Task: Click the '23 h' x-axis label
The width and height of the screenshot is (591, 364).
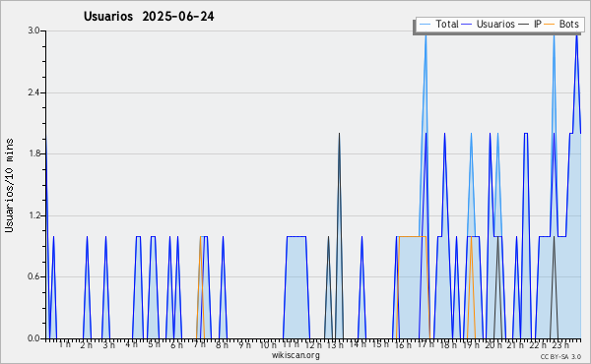Action: (560, 344)
